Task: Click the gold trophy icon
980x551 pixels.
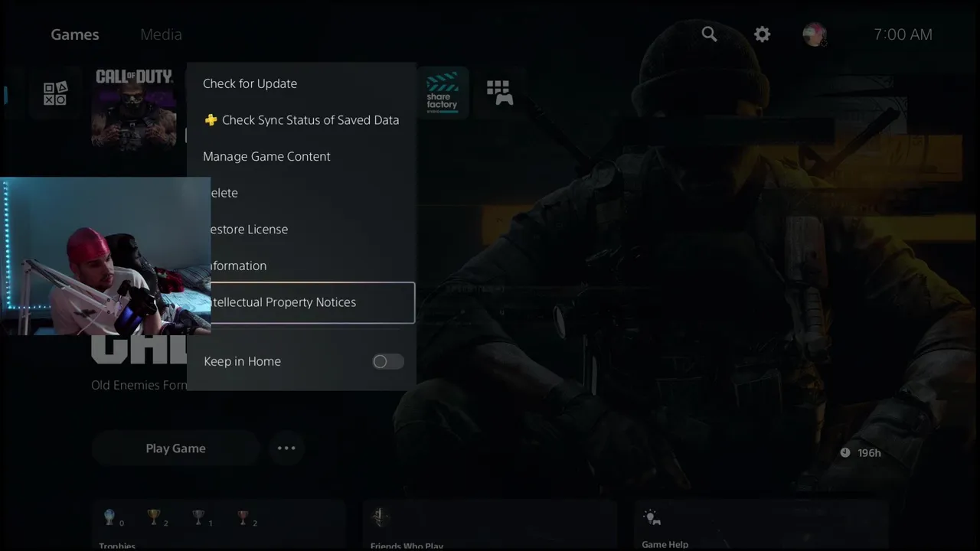Action: 153,517
